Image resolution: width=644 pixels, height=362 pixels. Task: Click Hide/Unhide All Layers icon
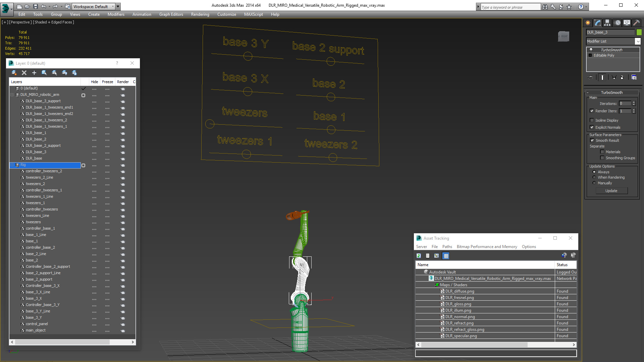[64, 73]
